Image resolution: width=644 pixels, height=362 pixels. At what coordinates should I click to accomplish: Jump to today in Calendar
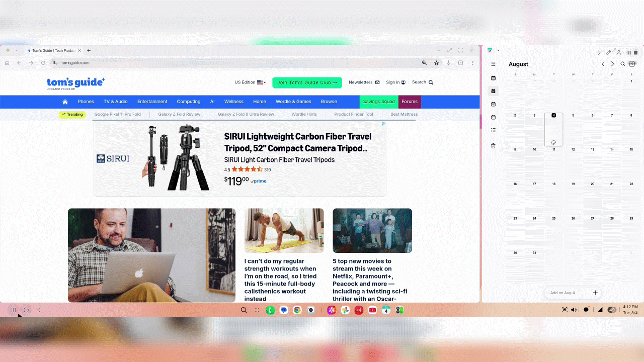pos(632,64)
